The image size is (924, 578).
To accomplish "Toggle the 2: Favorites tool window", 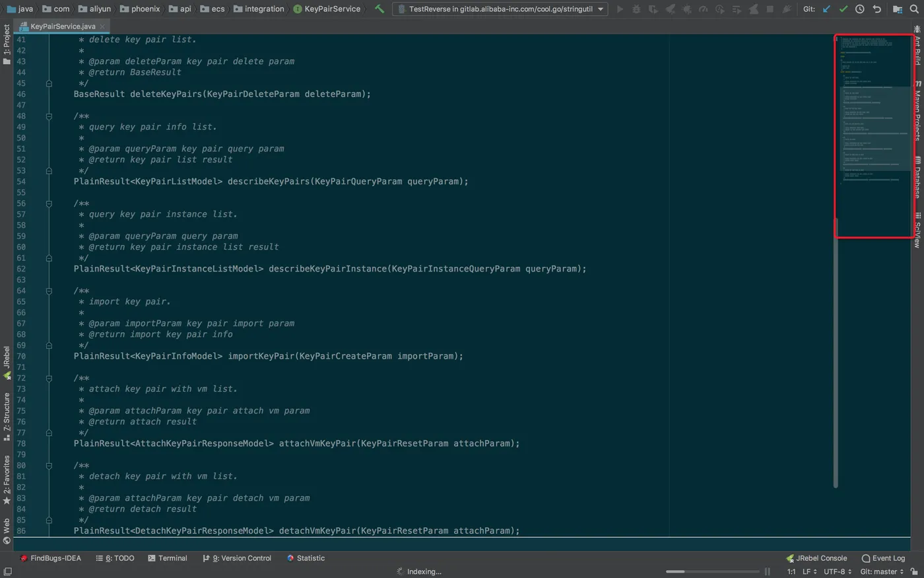I will coord(7,480).
